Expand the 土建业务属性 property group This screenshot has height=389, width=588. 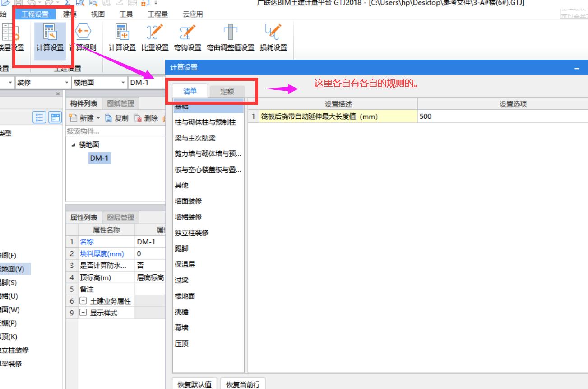83,301
